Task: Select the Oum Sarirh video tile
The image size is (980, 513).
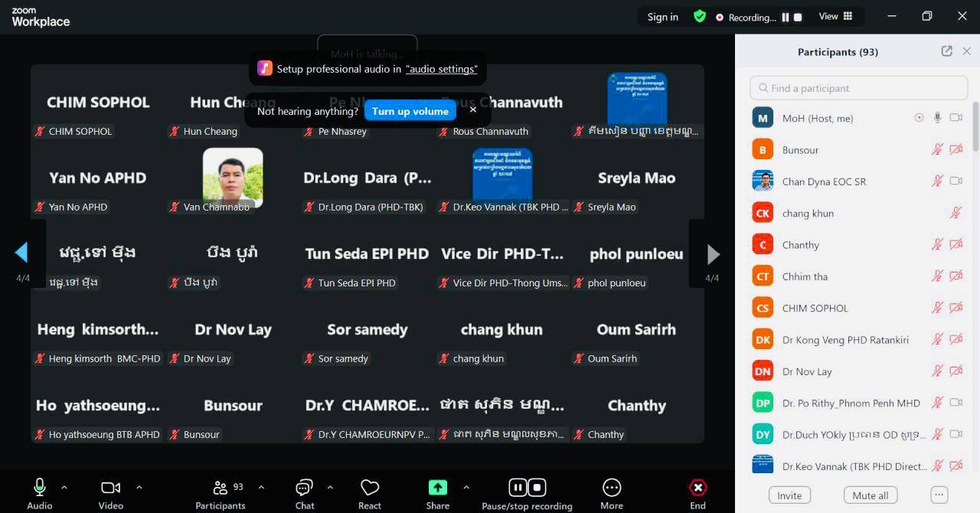Action: pos(637,330)
